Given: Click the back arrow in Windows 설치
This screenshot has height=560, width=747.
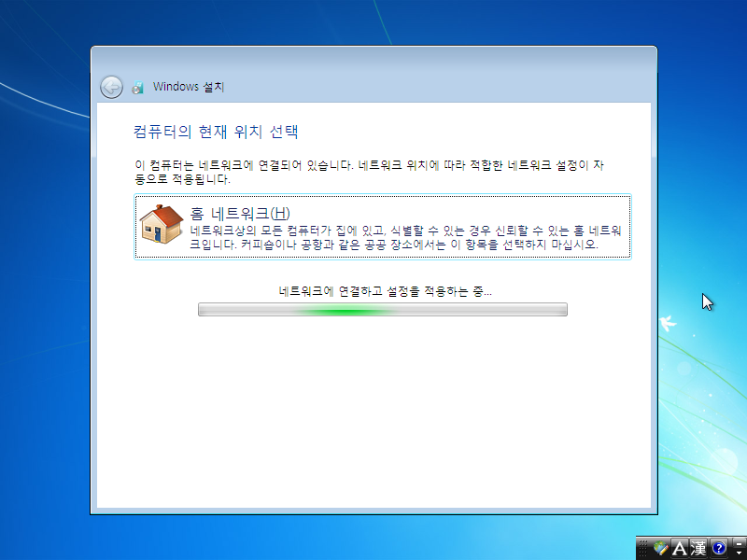Looking at the screenshot, I should [x=111, y=87].
